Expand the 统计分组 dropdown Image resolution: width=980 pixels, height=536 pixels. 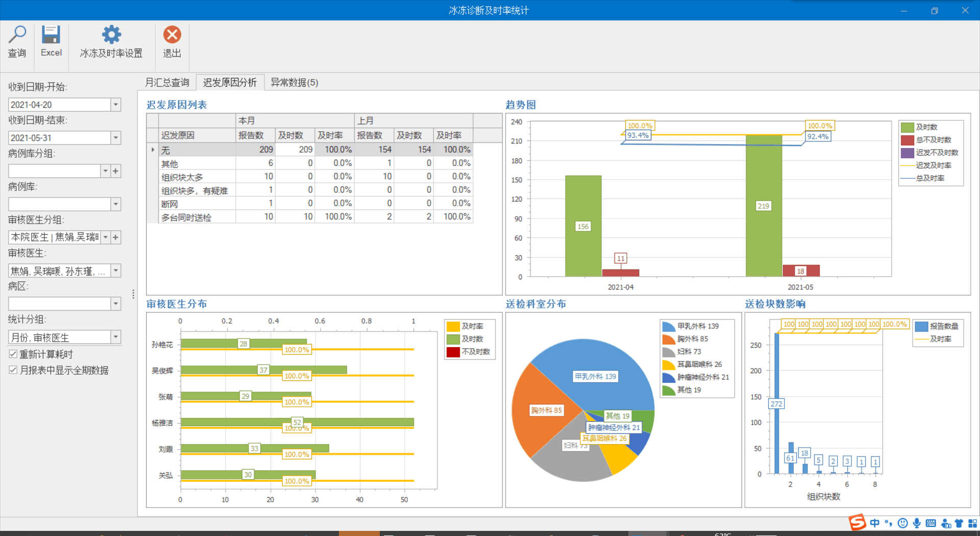116,337
